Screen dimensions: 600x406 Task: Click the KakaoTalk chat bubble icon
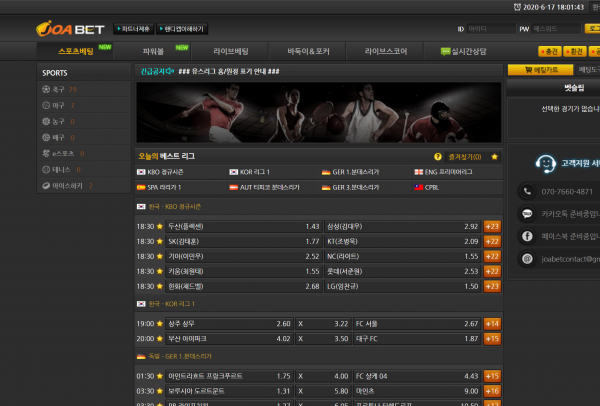527,214
